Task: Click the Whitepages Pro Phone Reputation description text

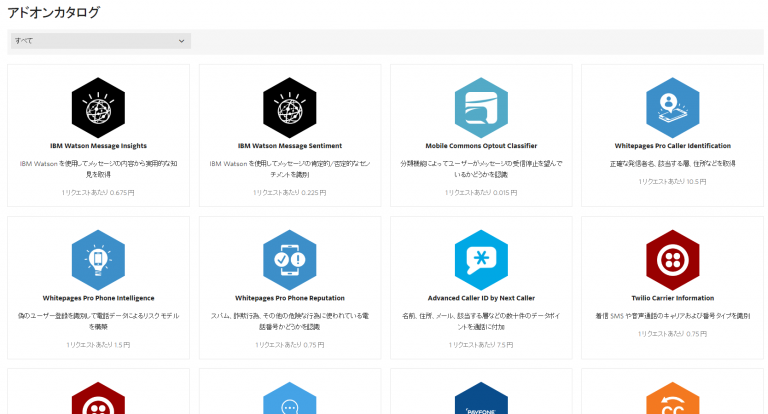Action: pyautogui.click(x=290, y=321)
